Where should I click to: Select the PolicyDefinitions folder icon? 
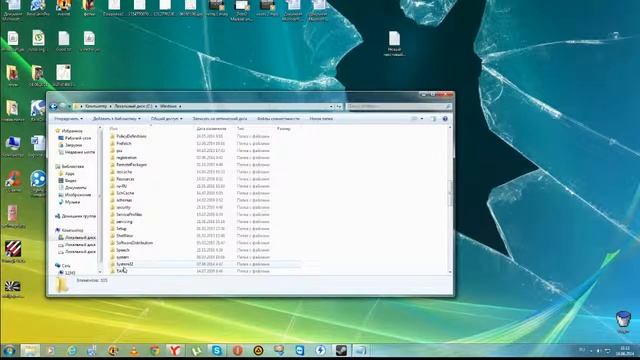(x=112, y=136)
